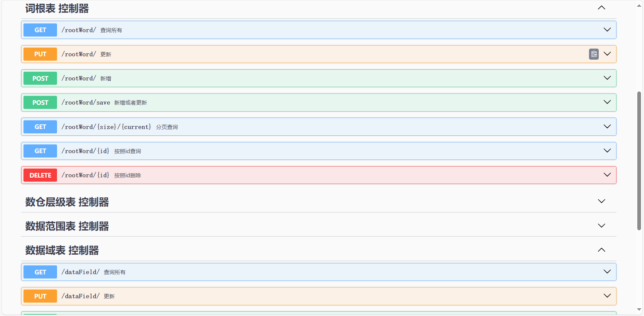Click the 数据域表 控制器 section title
This screenshot has width=644, height=316.
click(x=62, y=250)
